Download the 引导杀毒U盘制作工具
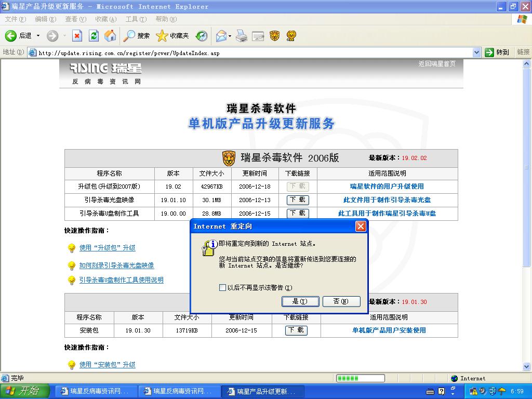The height and width of the screenshot is (399, 532). (x=298, y=214)
